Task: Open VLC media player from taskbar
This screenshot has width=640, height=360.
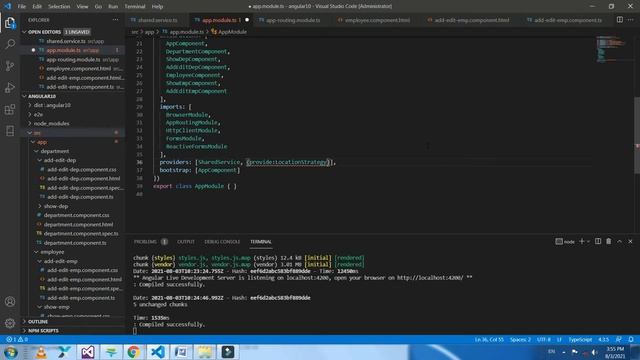Action: click(x=41, y=352)
